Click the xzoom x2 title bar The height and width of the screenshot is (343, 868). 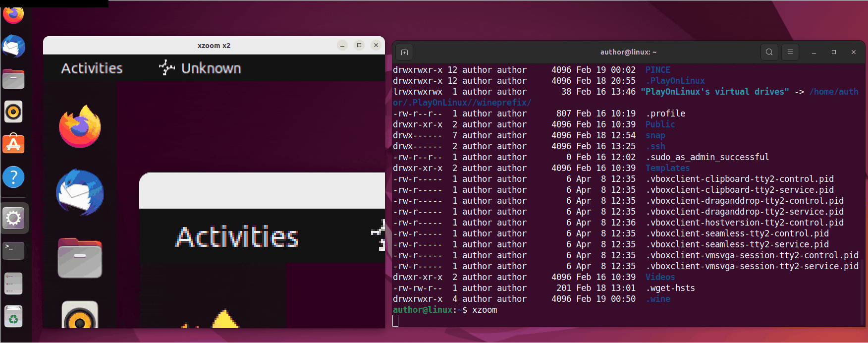[x=214, y=45]
